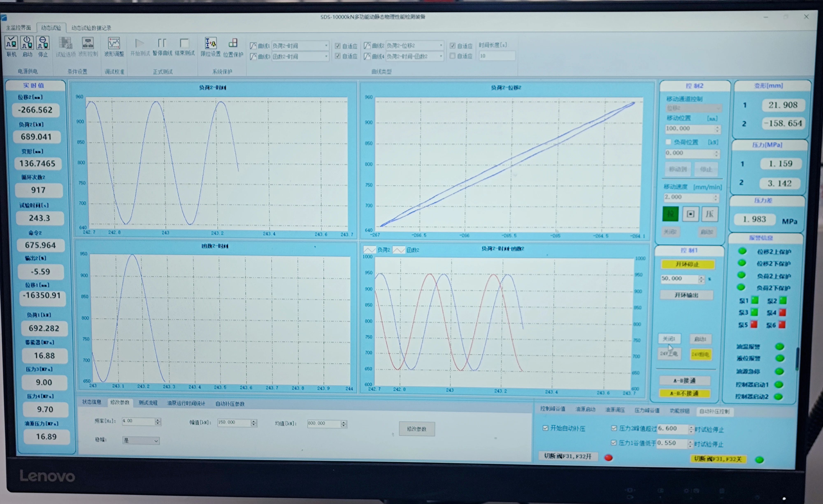
Task: Click the 修改参数 button
Action: coord(416,429)
